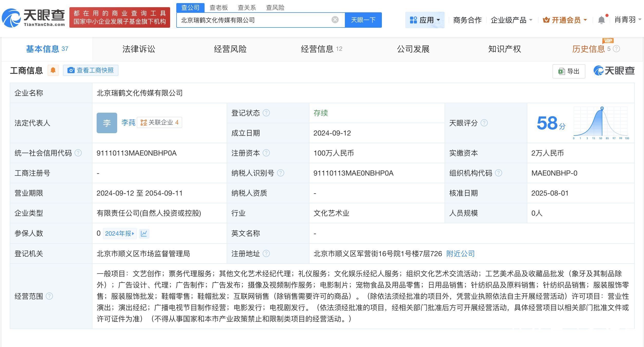Open the 经营风险 tab

(230, 49)
